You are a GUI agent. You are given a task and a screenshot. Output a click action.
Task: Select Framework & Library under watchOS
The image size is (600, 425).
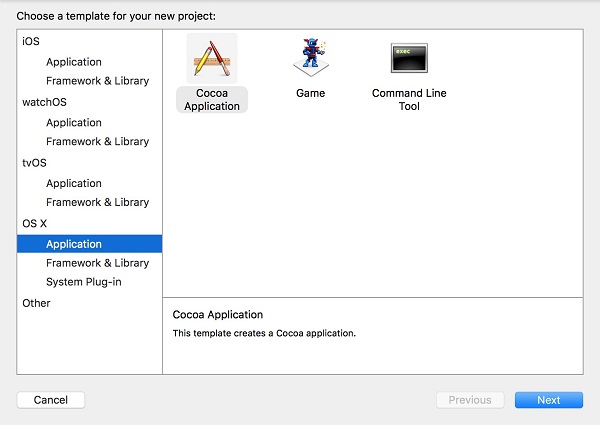coord(98,142)
